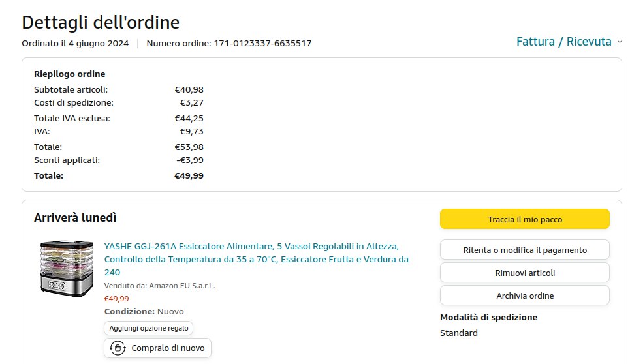This screenshot has width=630, height=364.
Task: Click the Arriverà lunedì delivery heading
Action: click(x=75, y=218)
